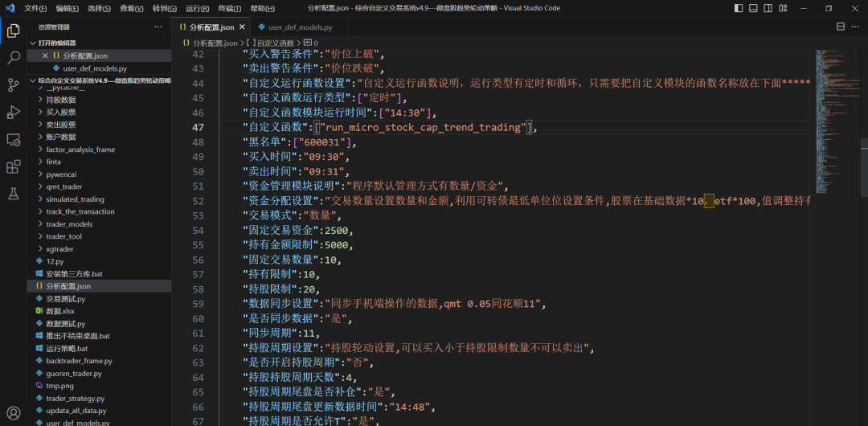Open the 查看(V) menu
Image resolution: width=868 pixels, height=426 pixels.
[x=131, y=8]
